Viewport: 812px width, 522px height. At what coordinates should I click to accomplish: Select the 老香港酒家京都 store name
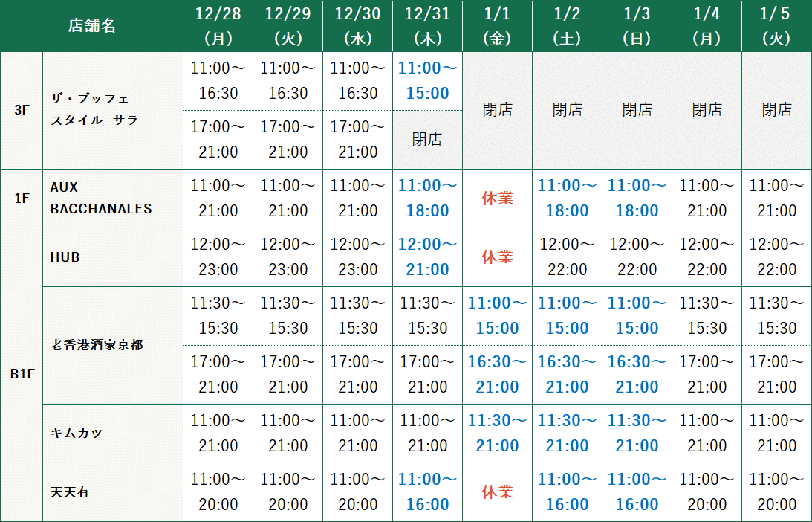click(97, 345)
